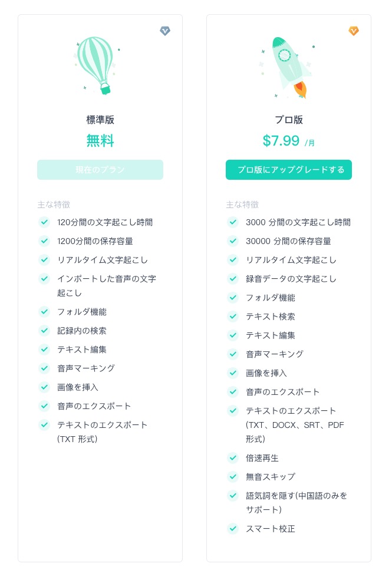Click the checkmark next to 無音スキップ
392x580 pixels.
point(233,477)
